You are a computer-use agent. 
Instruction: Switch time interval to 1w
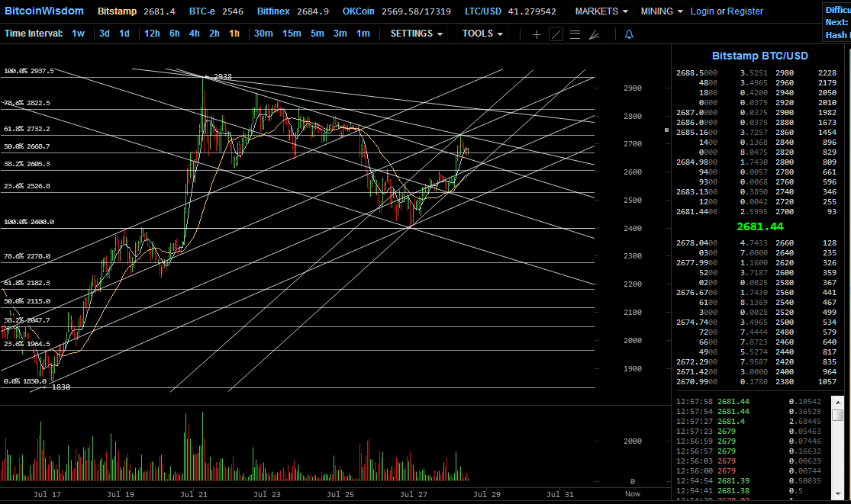78,34
